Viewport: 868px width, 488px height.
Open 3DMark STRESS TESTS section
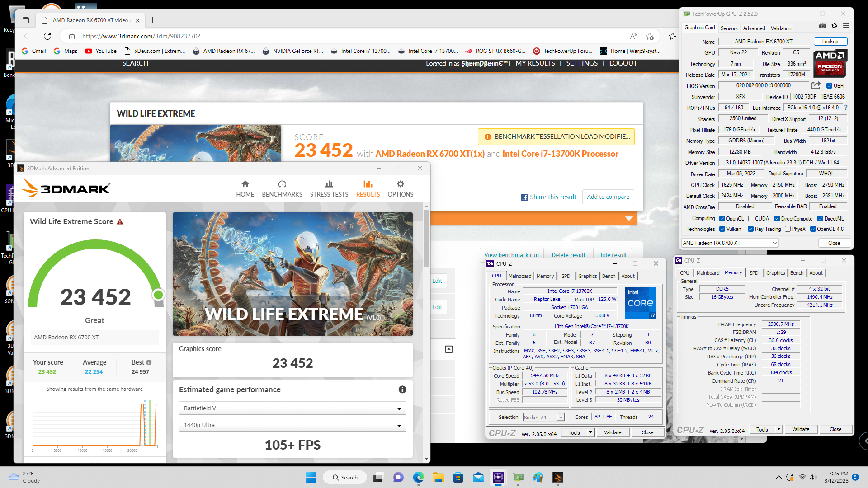point(329,188)
